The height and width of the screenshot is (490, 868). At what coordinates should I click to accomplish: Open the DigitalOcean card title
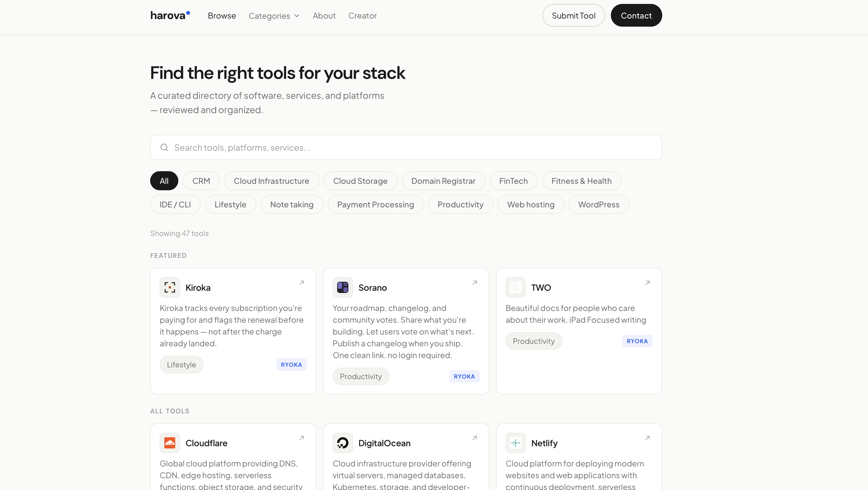(x=384, y=443)
